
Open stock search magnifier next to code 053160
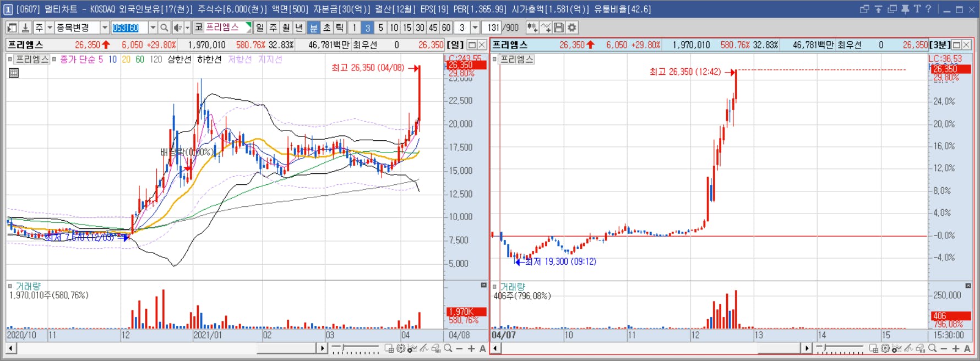point(164,28)
